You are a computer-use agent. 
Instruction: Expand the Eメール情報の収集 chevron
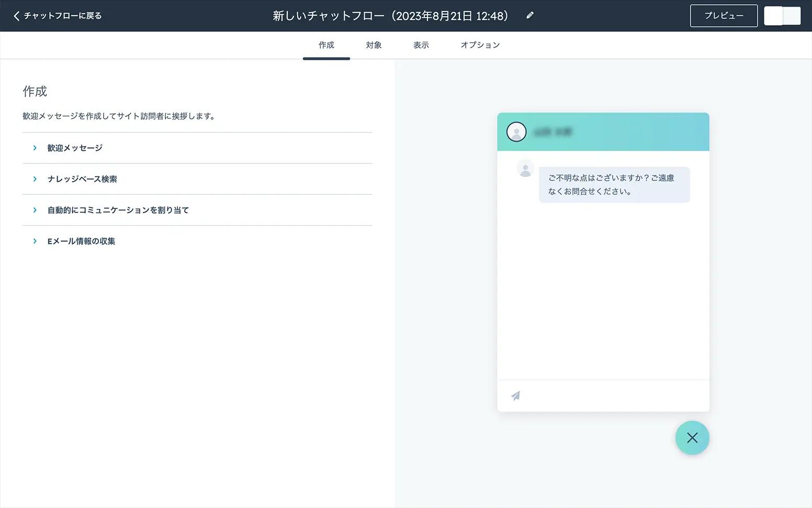click(35, 241)
